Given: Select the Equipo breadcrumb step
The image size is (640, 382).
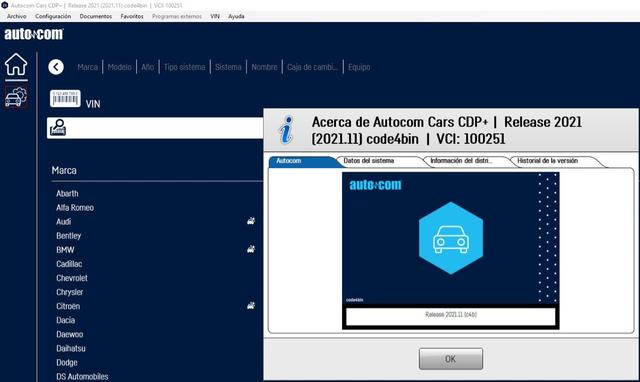Looking at the screenshot, I should point(359,67).
